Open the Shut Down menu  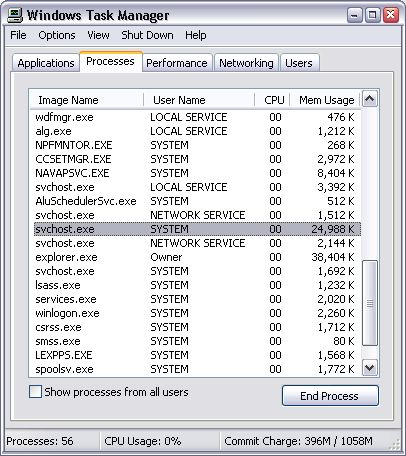click(147, 35)
